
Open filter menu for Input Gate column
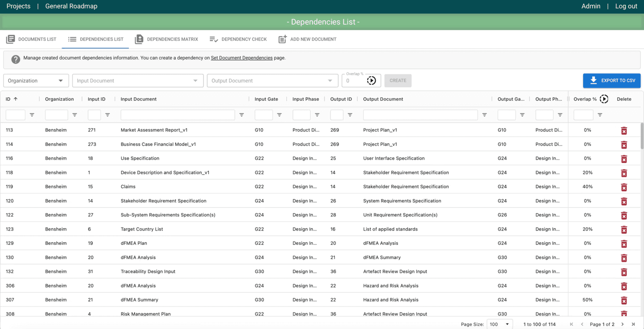(279, 115)
